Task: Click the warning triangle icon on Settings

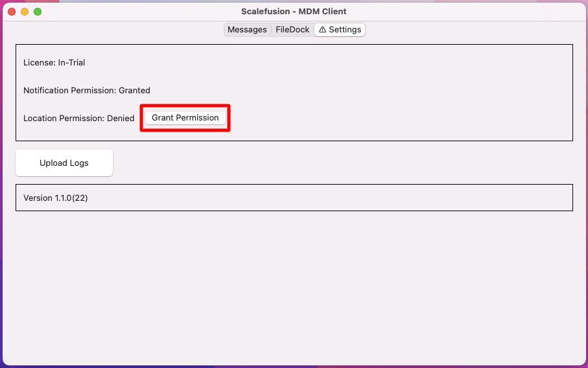Action: [x=322, y=30]
